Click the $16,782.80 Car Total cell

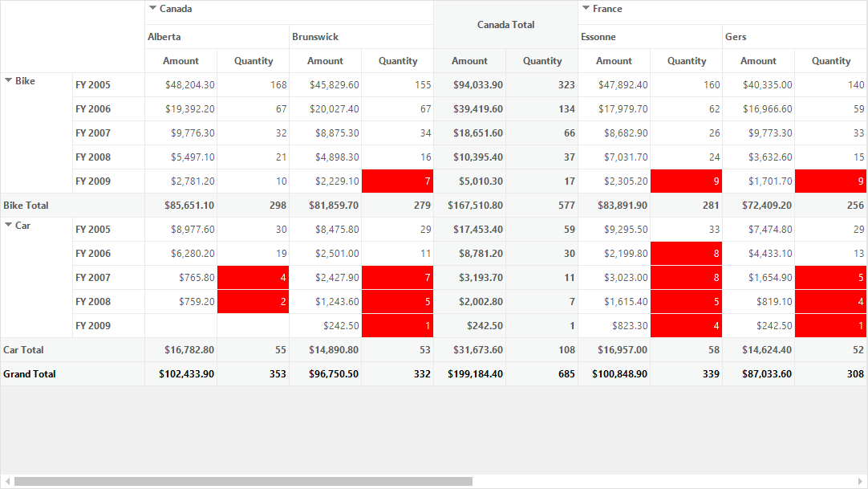pyautogui.click(x=181, y=349)
